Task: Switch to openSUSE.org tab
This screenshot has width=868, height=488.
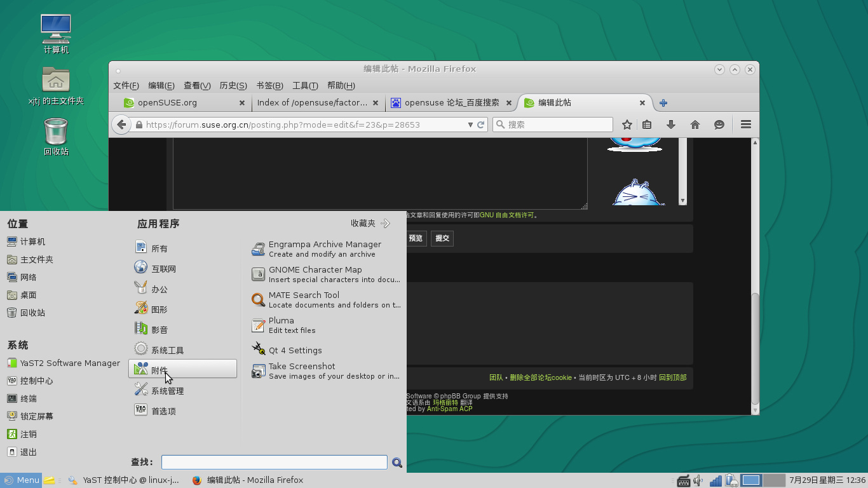Action: [185, 102]
